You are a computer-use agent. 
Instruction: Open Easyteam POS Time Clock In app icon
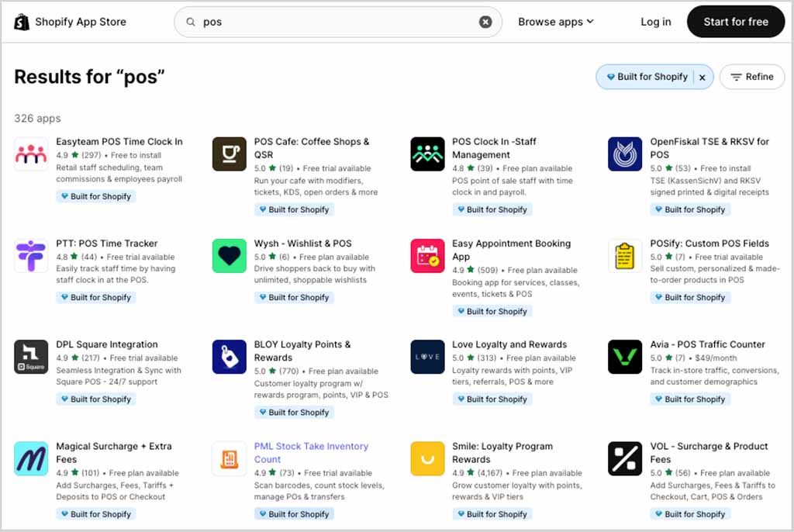[31, 154]
